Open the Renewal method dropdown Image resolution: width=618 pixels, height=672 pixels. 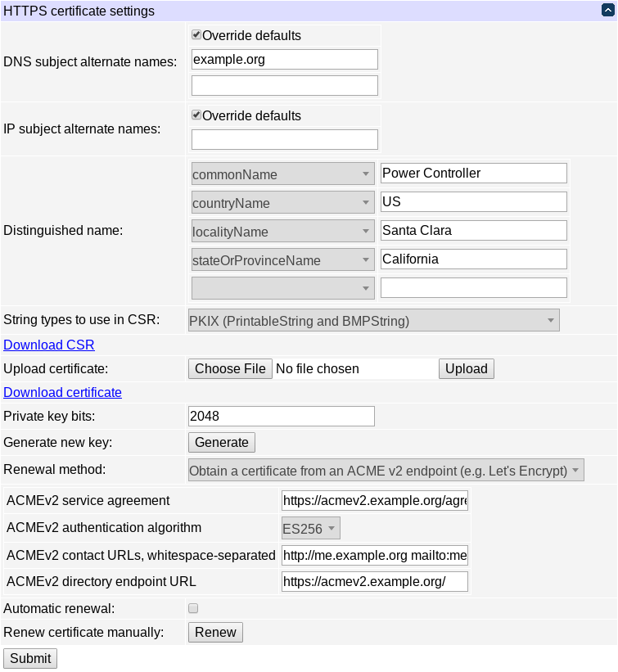point(385,470)
